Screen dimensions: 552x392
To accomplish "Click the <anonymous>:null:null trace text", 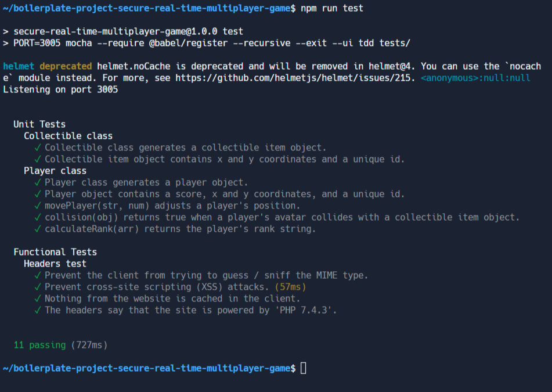I will point(475,78).
